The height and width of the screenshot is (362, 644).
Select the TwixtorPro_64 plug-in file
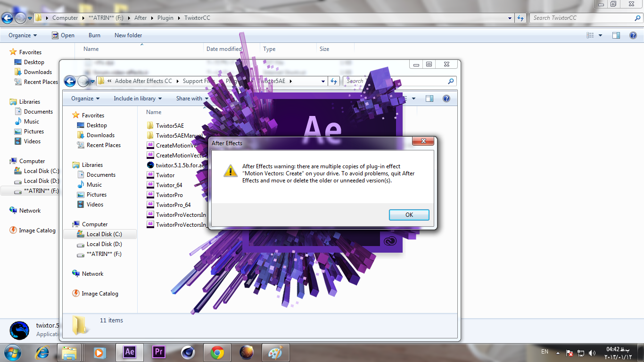[x=169, y=205]
